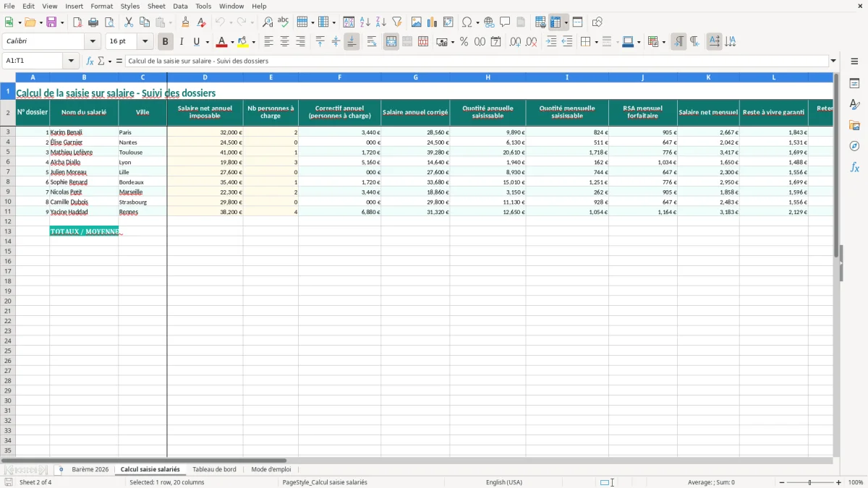
Task: Format cell as percent
Action: point(464,42)
